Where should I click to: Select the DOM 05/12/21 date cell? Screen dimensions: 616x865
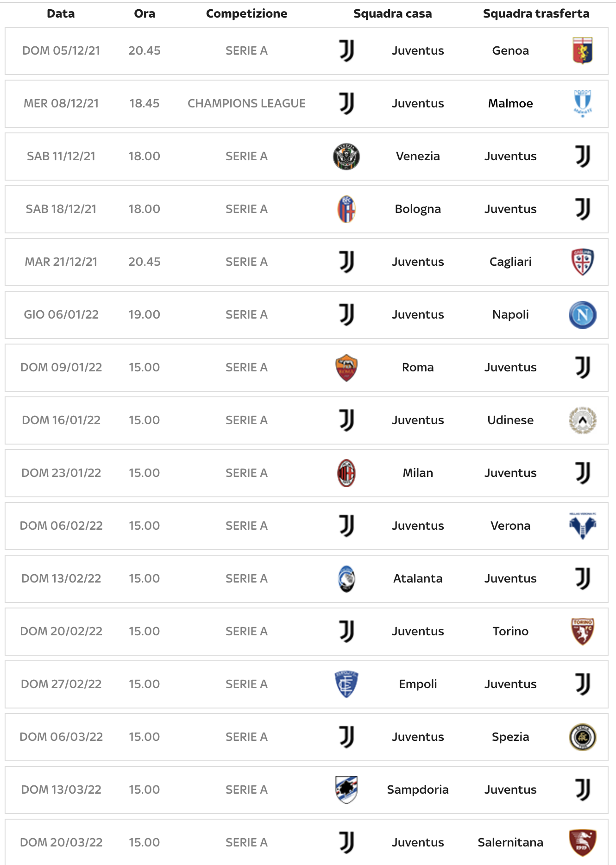pyautogui.click(x=61, y=50)
